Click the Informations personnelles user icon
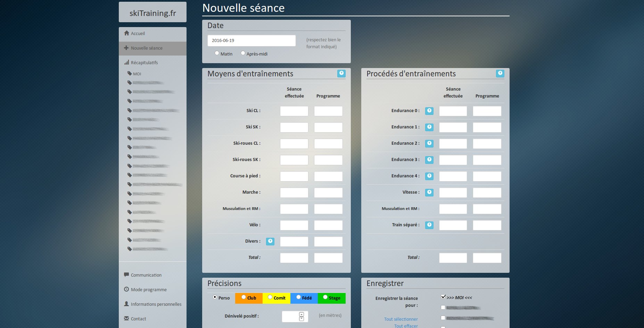This screenshot has width=644, height=328. click(x=126, y=304)
